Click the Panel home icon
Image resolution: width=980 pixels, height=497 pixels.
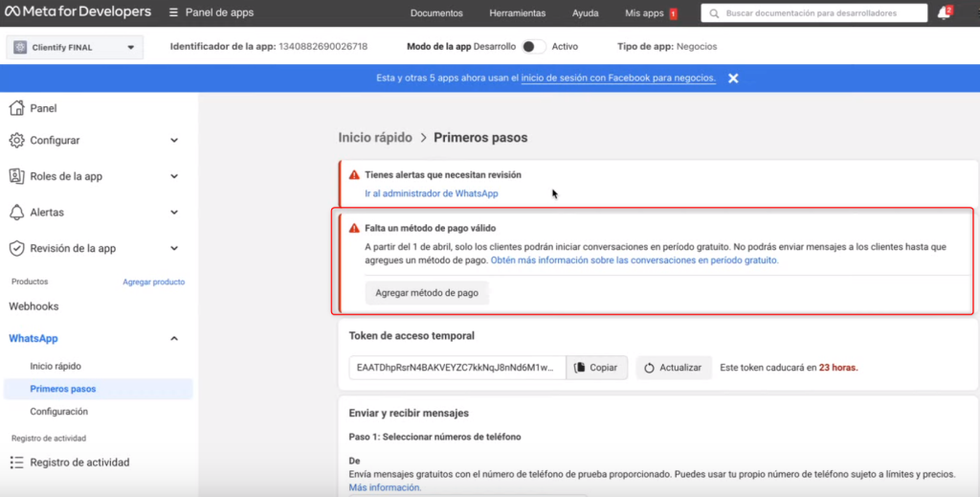click(x=17, y=108)
